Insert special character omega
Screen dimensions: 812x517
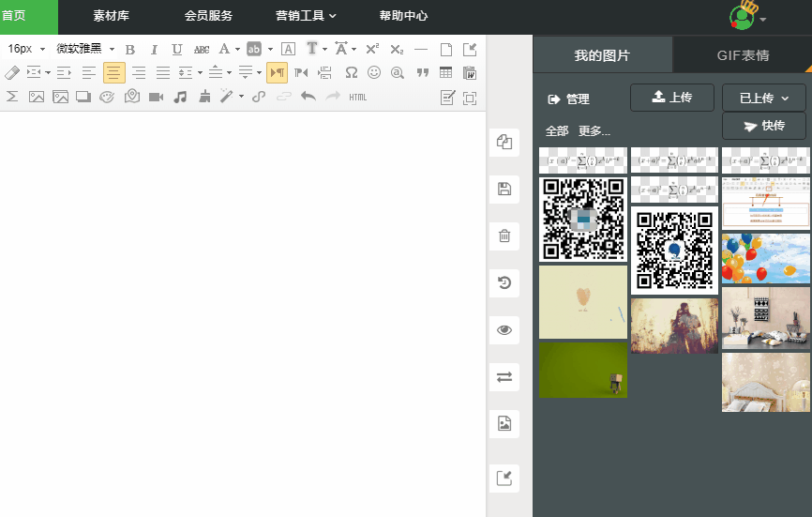click(x=351, y=72)
